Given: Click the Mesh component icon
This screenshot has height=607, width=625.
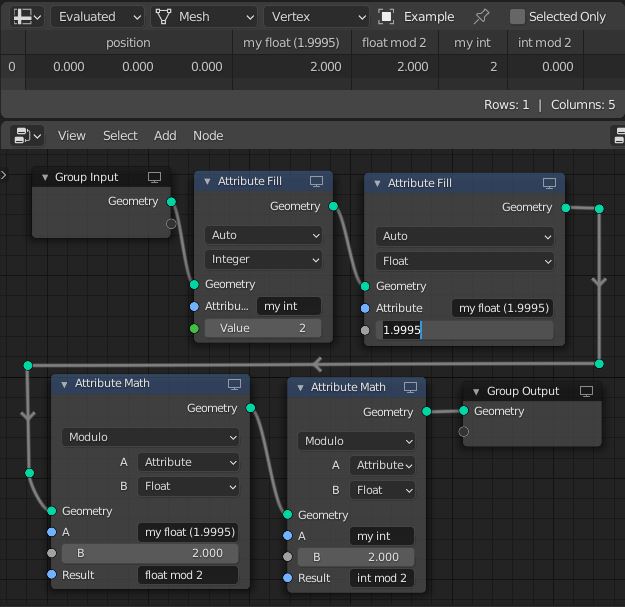Looking at the screenshot, I should coord(163,17).
